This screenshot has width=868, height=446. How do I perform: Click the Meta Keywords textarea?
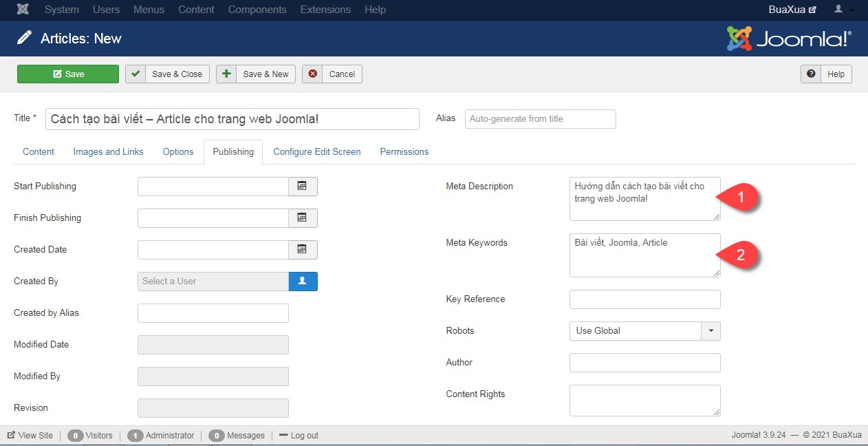(x=645, y=255)
